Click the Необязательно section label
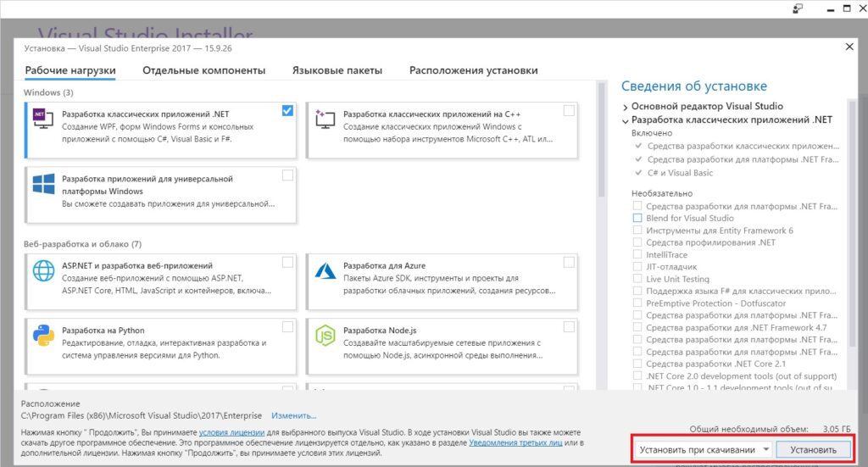The height and width of the screenshot is (467, 868). 661,193
